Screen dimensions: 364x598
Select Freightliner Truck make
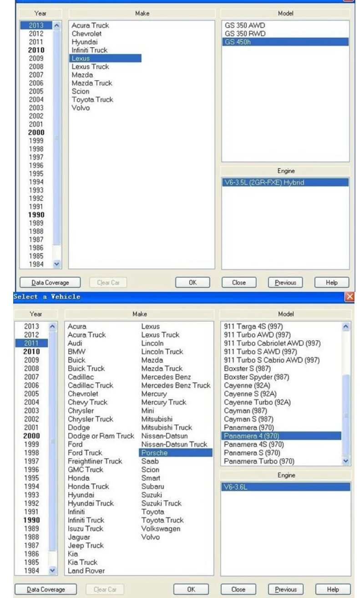point(95,461)
